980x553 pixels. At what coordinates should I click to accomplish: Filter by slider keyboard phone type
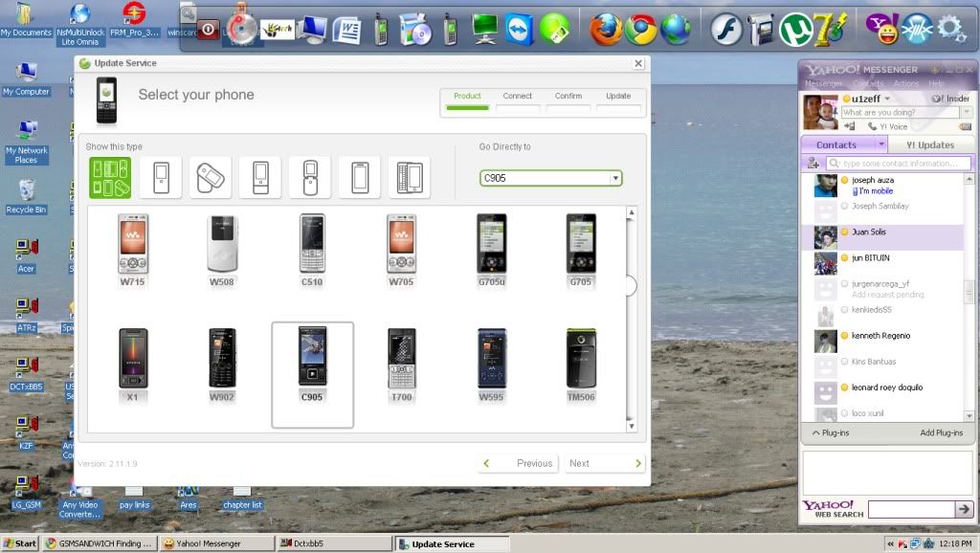pos(409,178)
